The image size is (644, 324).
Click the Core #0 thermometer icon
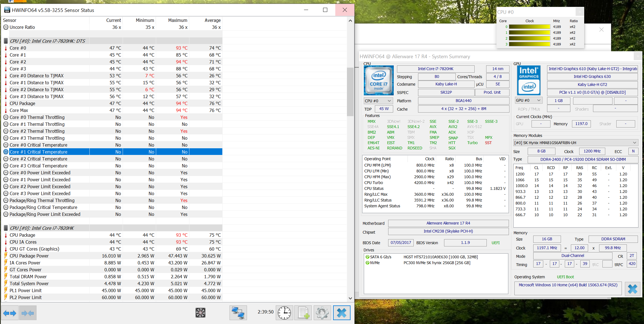tap(6, 48)
